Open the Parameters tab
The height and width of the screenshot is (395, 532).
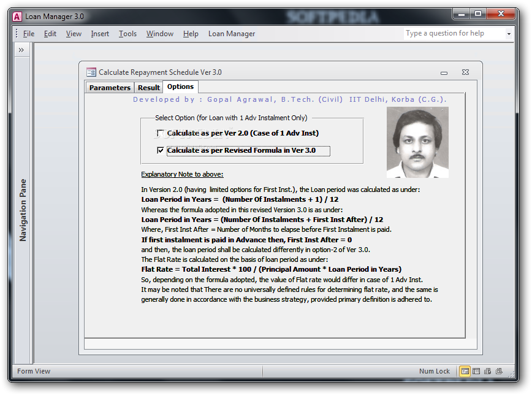pyautogui.click(x=110, y=88)
